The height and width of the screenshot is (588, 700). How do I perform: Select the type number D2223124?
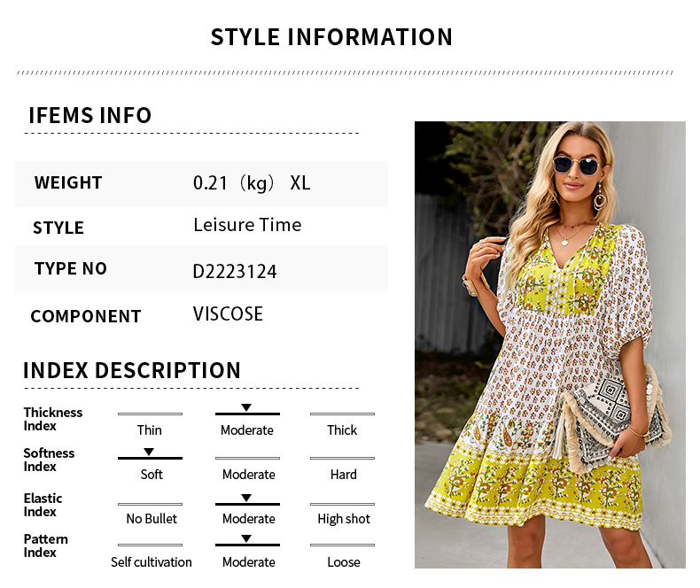235,271
